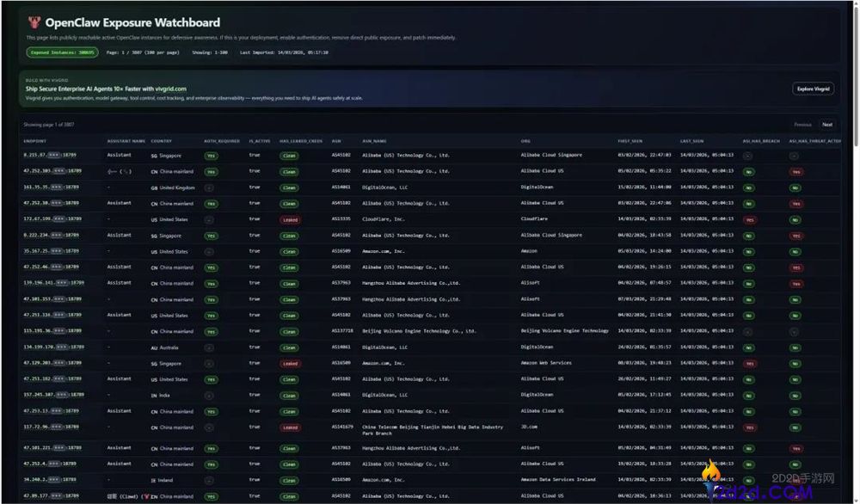Image resolution: width=860 pixels, height=504 pixels.
Task: Sort by the HAS_LEAKED_CREDS column header
Action: 301,140
